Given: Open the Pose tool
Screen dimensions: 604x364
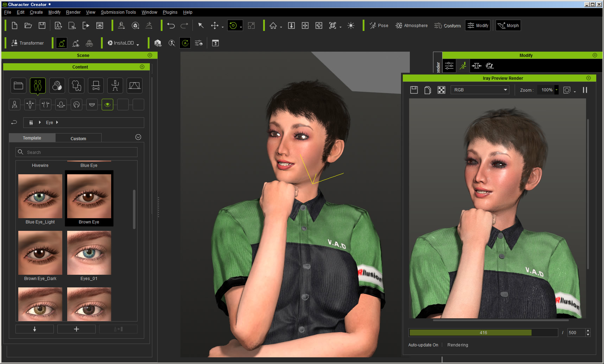Looking at the screenshot, I should click(379, 26).
